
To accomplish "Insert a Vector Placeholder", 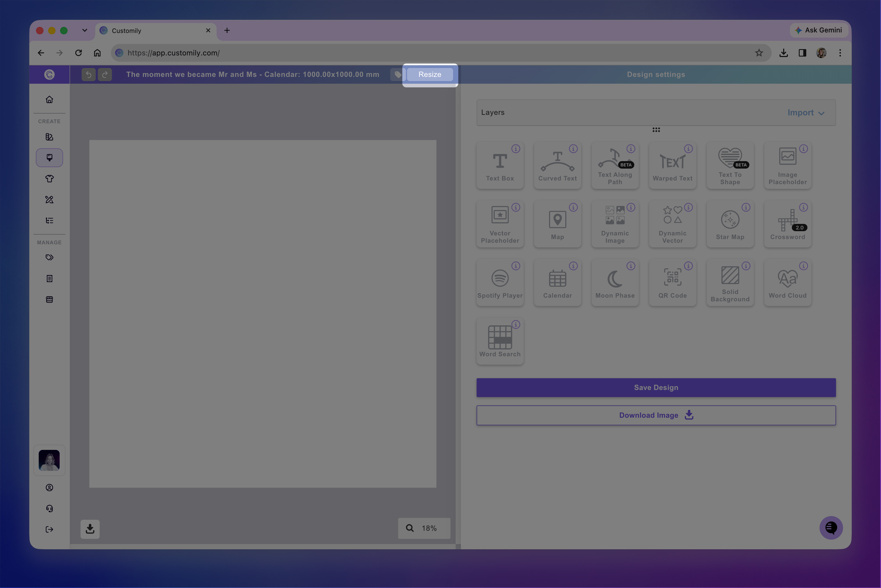I will point(500,224).
